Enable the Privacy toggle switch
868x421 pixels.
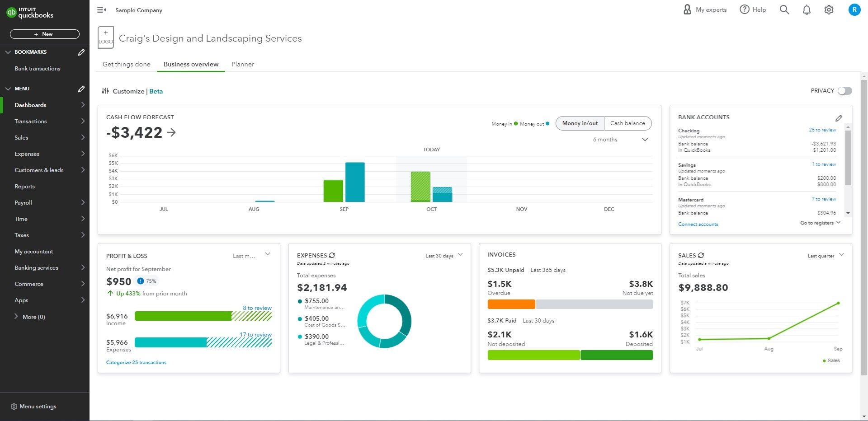[x=844, y=91]
